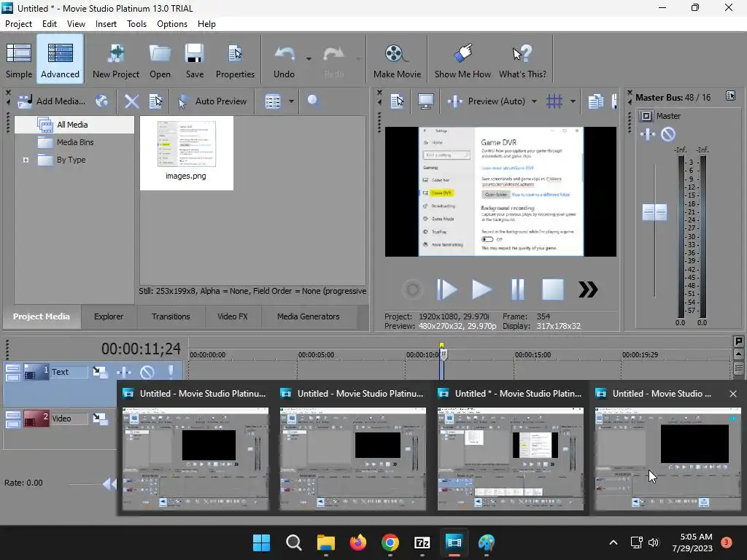Open the Preview quality dropdown arrow
The image size is (747, 560).
coord(534,101)
